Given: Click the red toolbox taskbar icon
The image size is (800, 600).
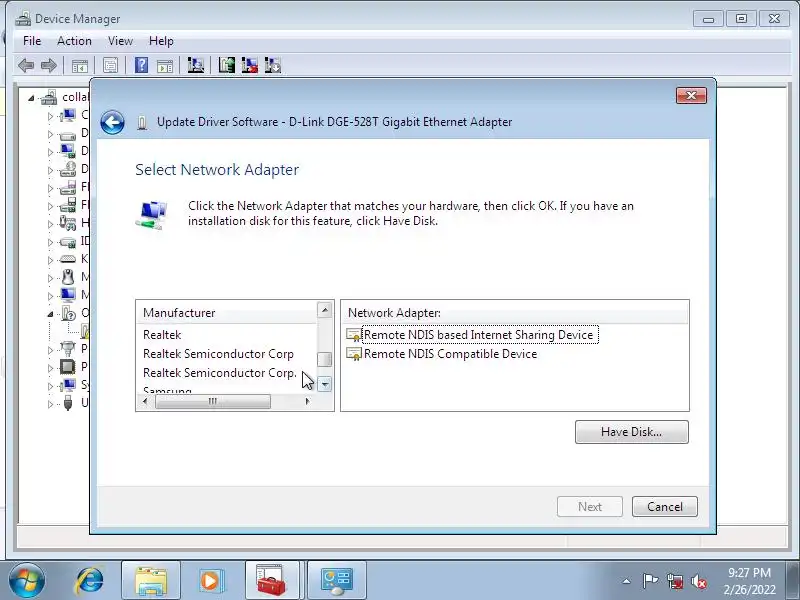Looking at the screenshot, I should pyautogui.click(x=272, y=581).
